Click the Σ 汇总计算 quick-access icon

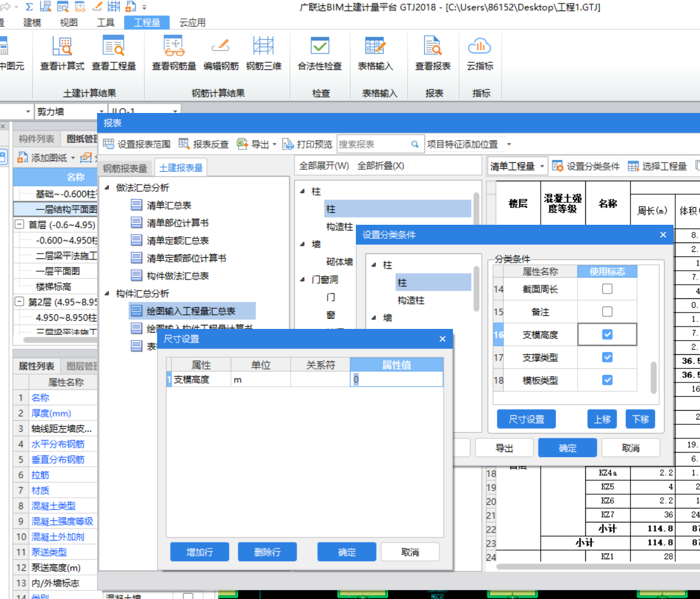click(x=29, y=6)
